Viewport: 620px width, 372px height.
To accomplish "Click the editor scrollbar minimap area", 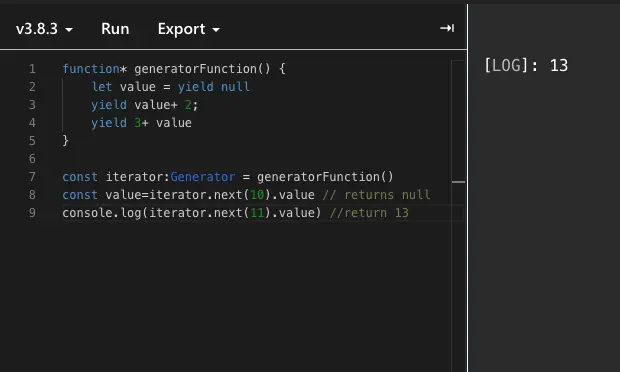I will pyautogui.click(x=458, y=215).
